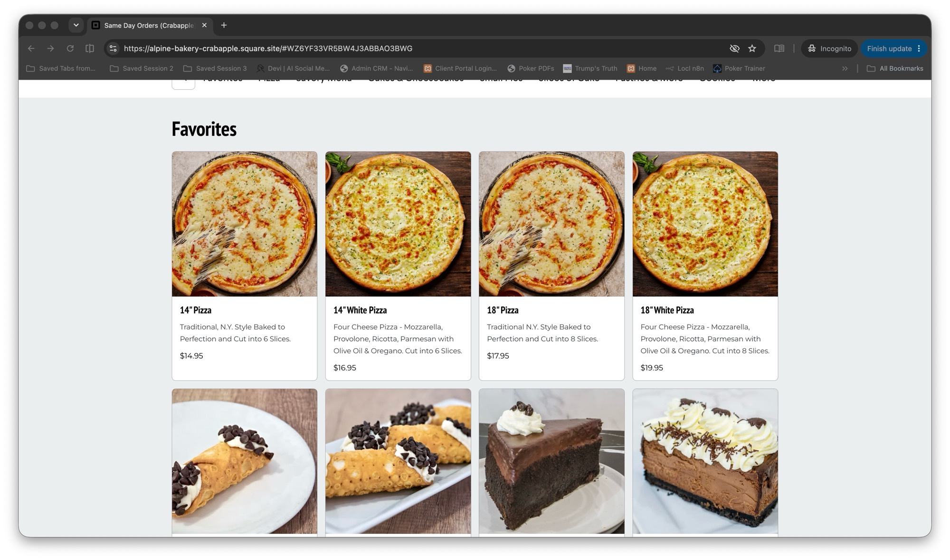
Task: Open a new tab with the plus button
Action: (224, 25)
